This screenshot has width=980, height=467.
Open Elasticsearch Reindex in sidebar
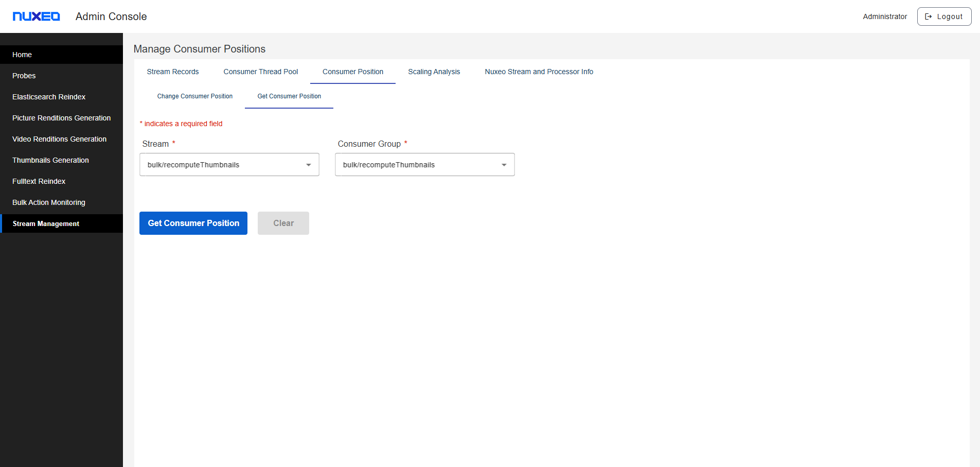(49, 97)
